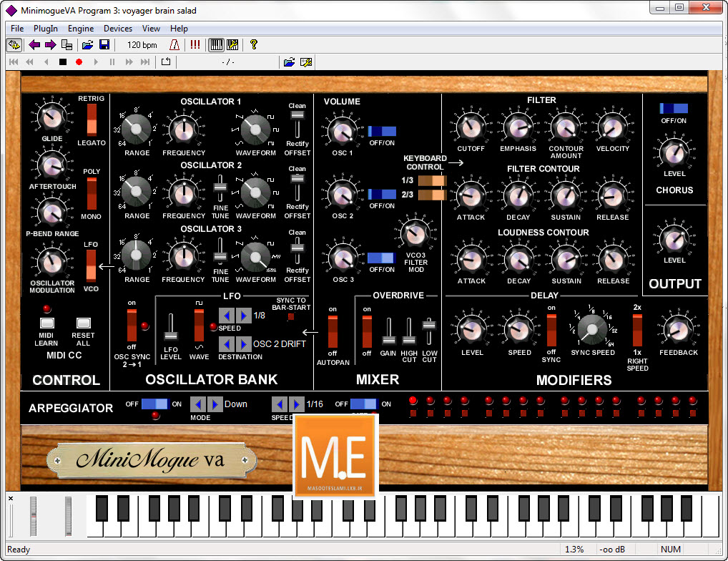Click the delay FEEDBACK knob
The height and width of the screenshot is (561, 728).
point(678,329)
